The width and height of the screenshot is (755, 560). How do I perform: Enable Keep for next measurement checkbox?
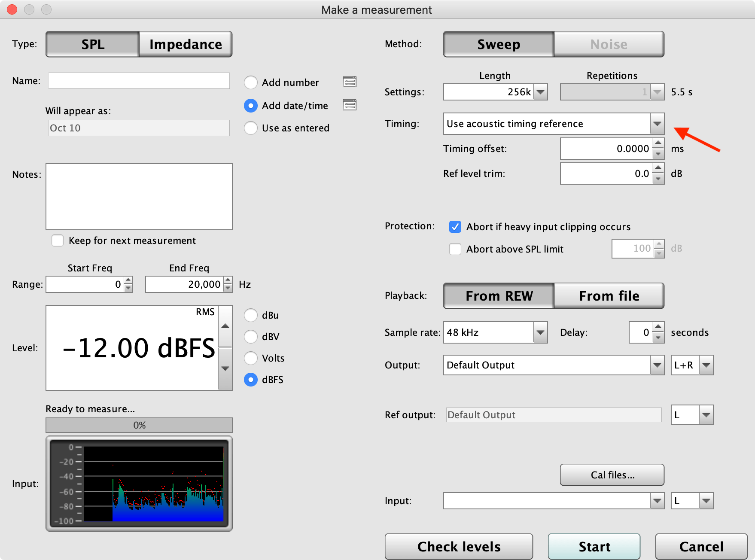pos(58,240)
